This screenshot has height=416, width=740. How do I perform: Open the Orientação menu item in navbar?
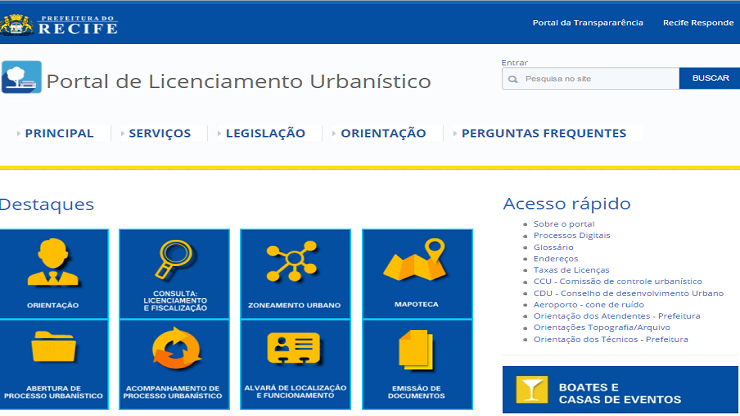tap(383, 133)
